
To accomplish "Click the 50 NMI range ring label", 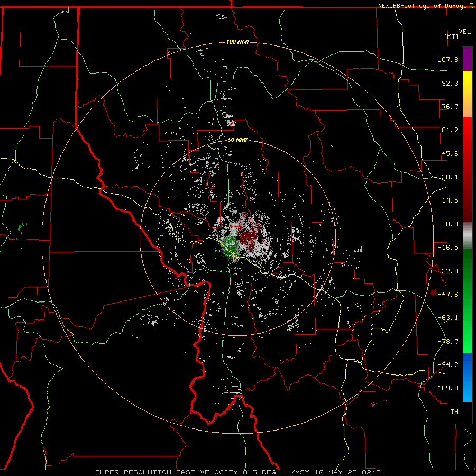I will [x=237, y=140].
